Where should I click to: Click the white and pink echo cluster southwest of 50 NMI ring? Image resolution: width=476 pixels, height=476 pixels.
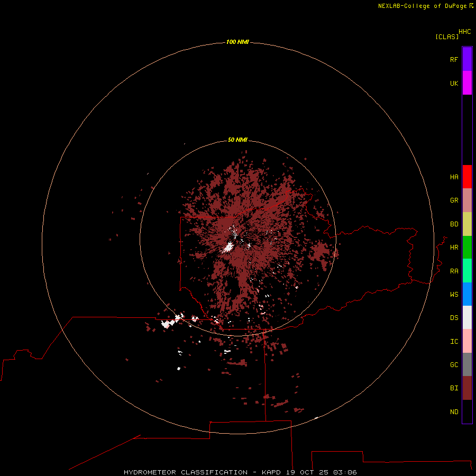[x=171, y=322]
